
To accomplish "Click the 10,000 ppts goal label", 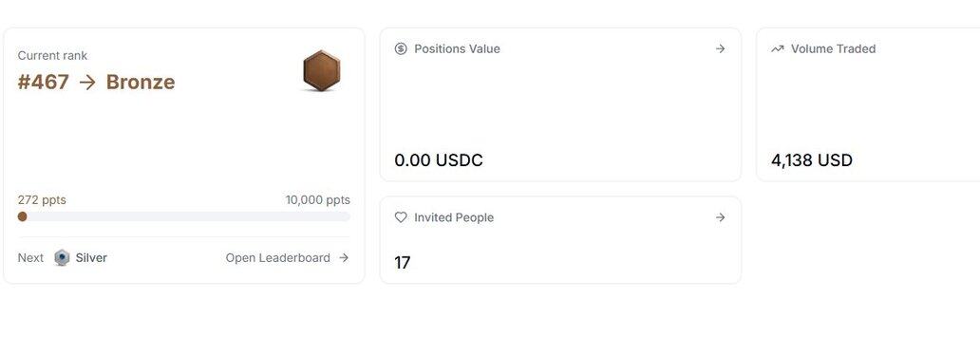I will (317, 200).
